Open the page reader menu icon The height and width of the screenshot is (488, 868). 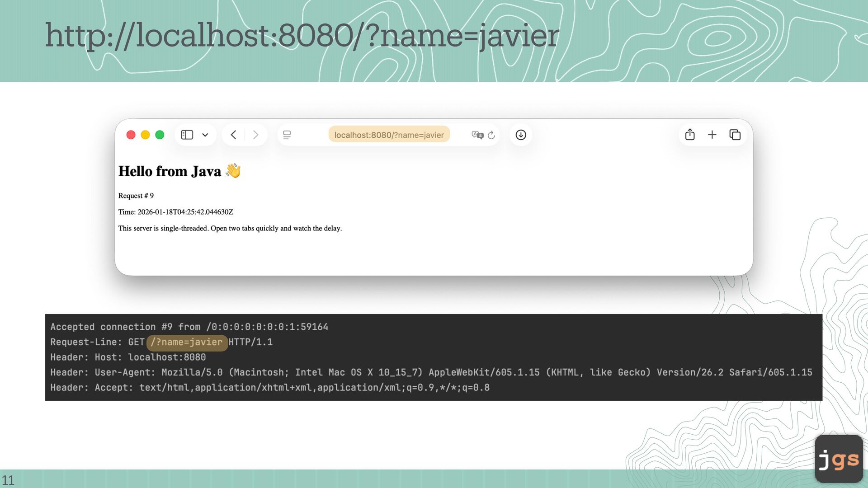pyautogui.click(x=287, y=135)
